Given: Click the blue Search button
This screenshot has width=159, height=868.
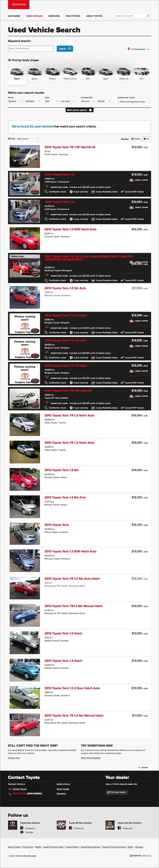Looking at the screenshot, I should pos(65,49).
